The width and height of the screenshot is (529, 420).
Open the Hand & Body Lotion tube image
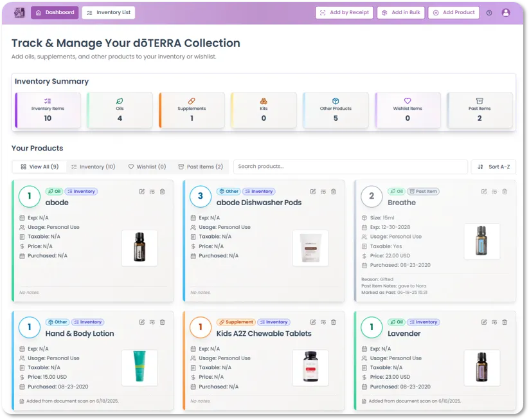pos(139,368)
